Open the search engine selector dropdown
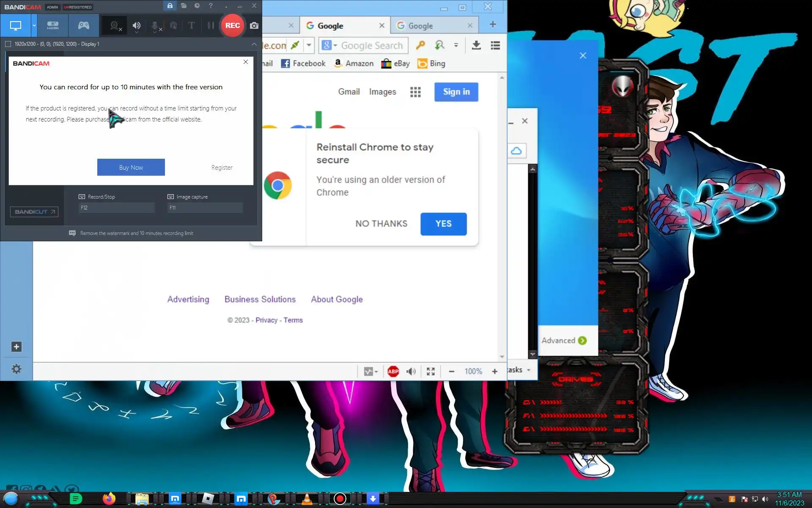Image resolution: width=812 pixels, height=508 pixels. pos(329,45)
